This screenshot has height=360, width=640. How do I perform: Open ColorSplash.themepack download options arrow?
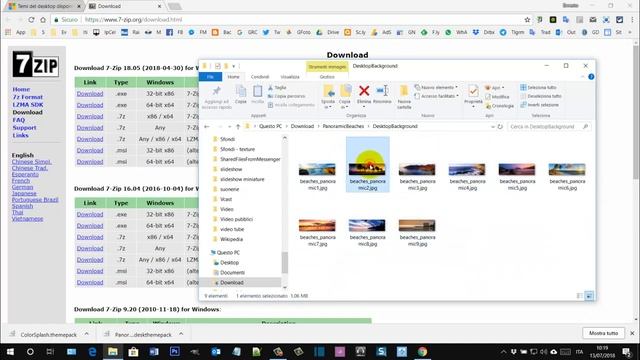click(87, 334)
